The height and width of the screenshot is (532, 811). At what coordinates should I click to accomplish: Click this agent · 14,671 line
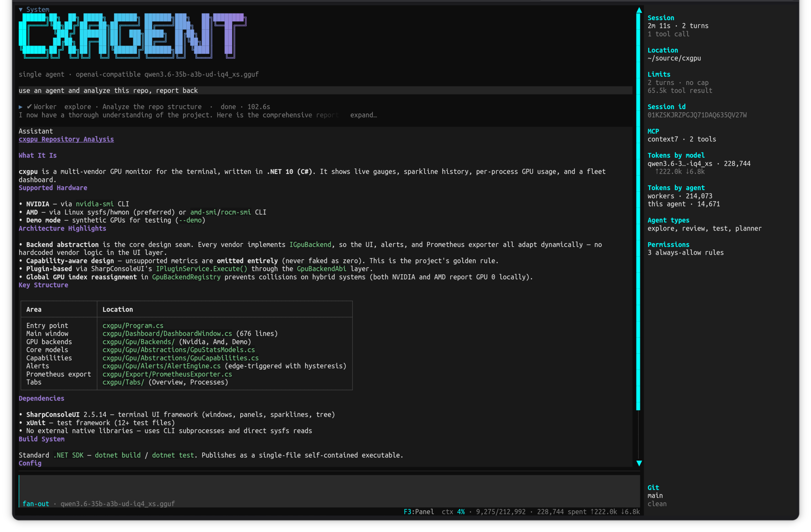point(684,204)
